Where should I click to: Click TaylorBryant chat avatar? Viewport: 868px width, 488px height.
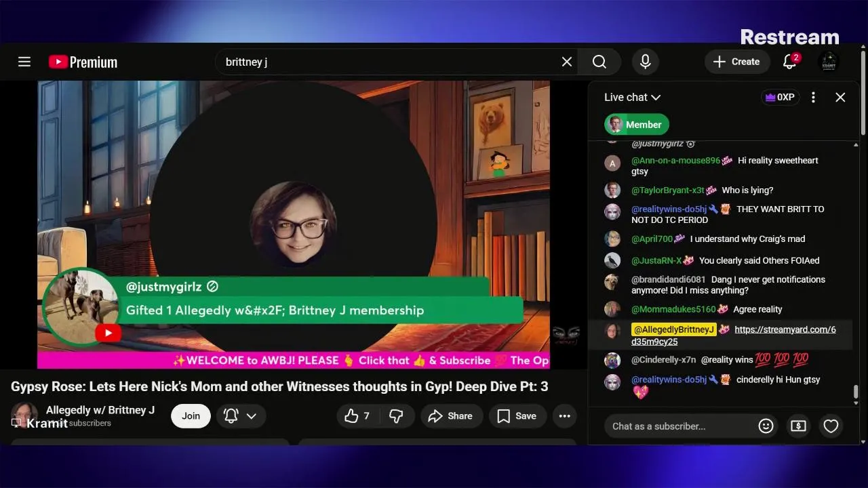click(612, 190)
